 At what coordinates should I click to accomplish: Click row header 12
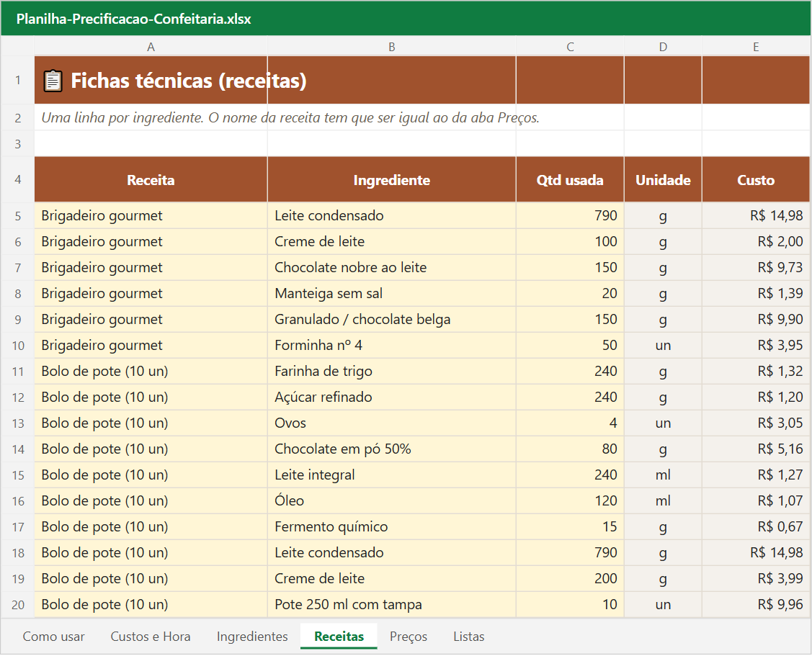(17, 397)
